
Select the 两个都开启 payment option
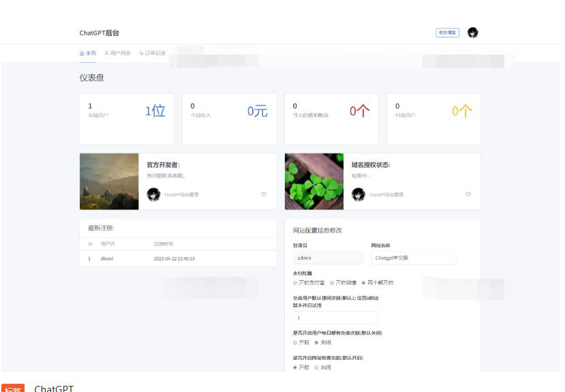(x=363, y=283)
